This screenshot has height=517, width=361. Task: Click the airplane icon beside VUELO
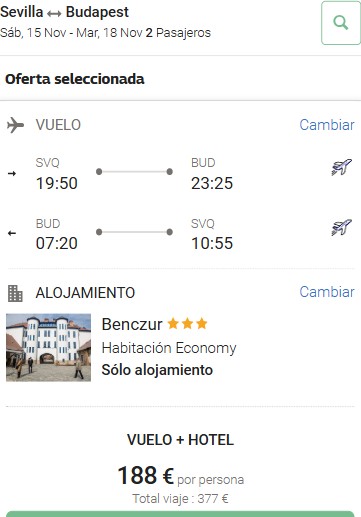click(x=15, y=125)
